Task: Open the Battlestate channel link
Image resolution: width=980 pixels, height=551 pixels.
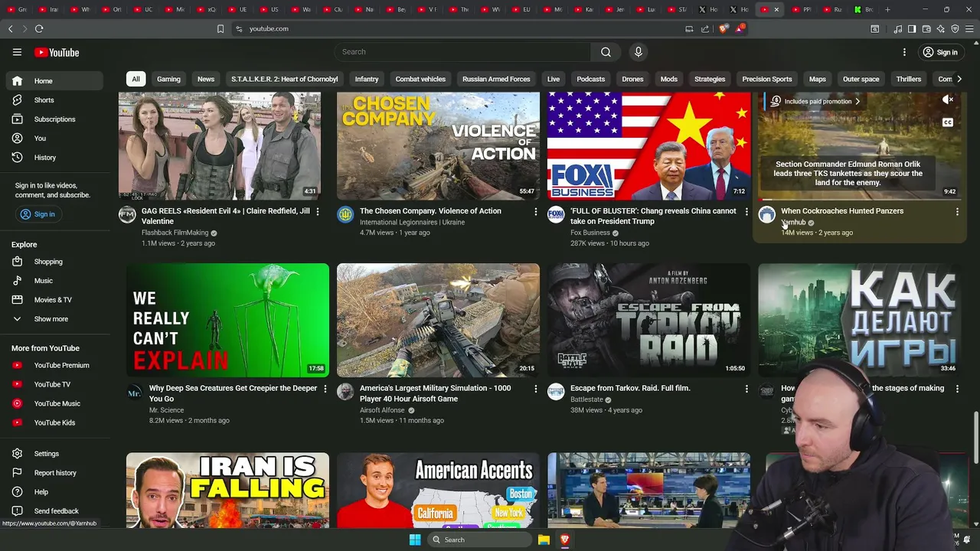Action: click(x=586, y=399)
